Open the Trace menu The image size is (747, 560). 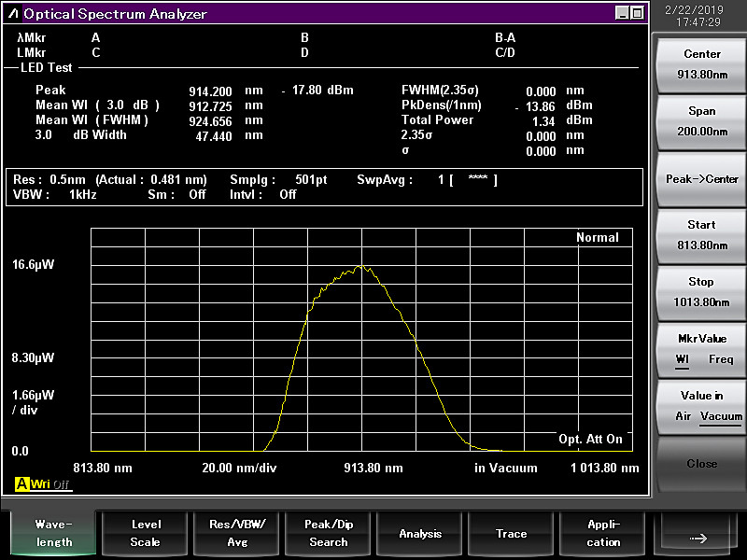(x=512, y=533)
